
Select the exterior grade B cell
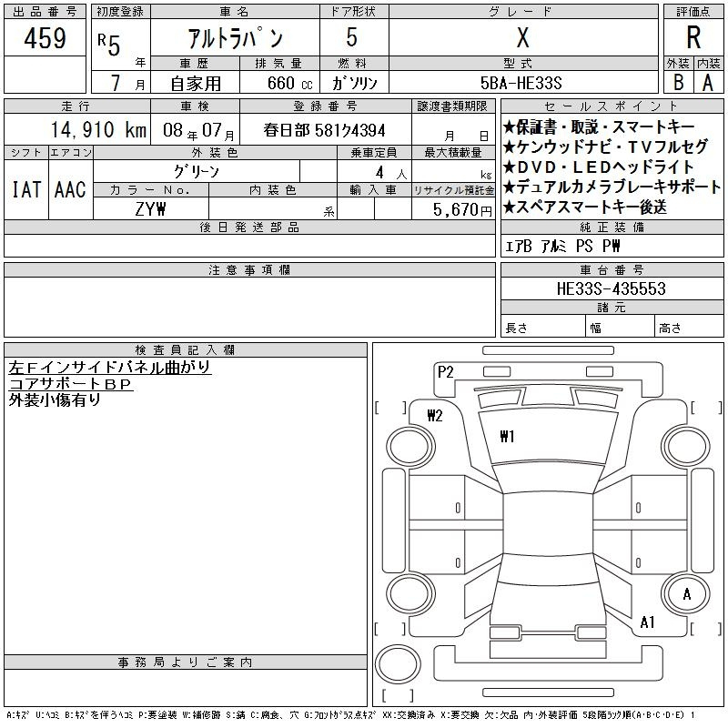click(678, 82)
